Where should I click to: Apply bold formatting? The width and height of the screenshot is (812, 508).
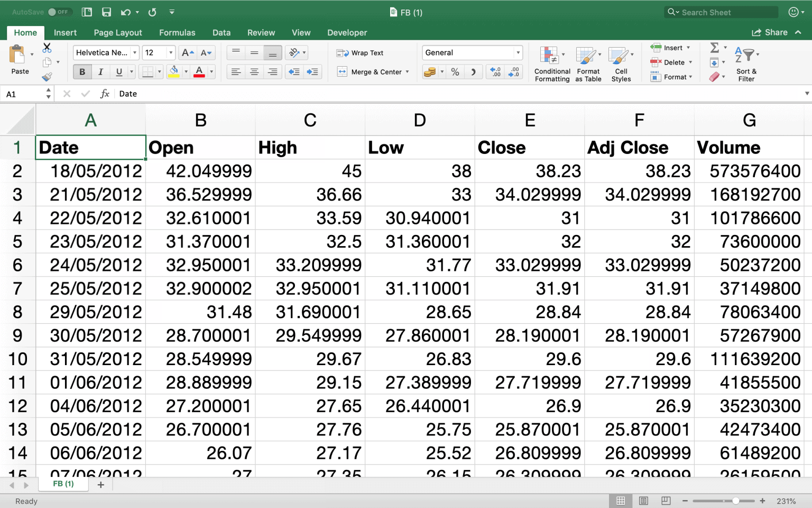(x=82, y=71)
